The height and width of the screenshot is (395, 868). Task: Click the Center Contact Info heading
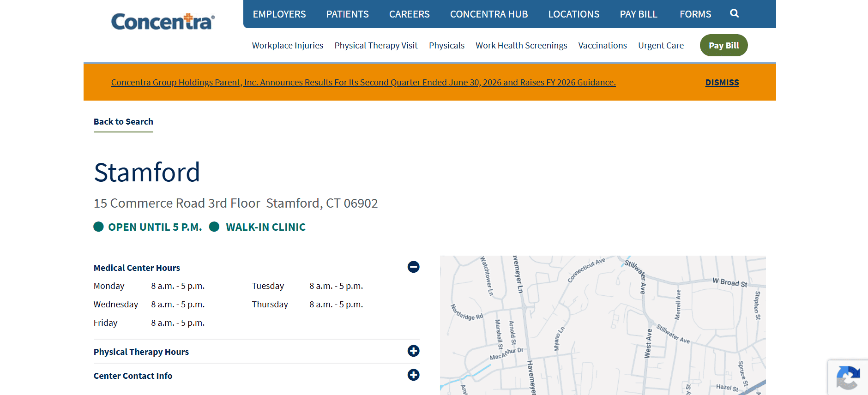point(133,376)
